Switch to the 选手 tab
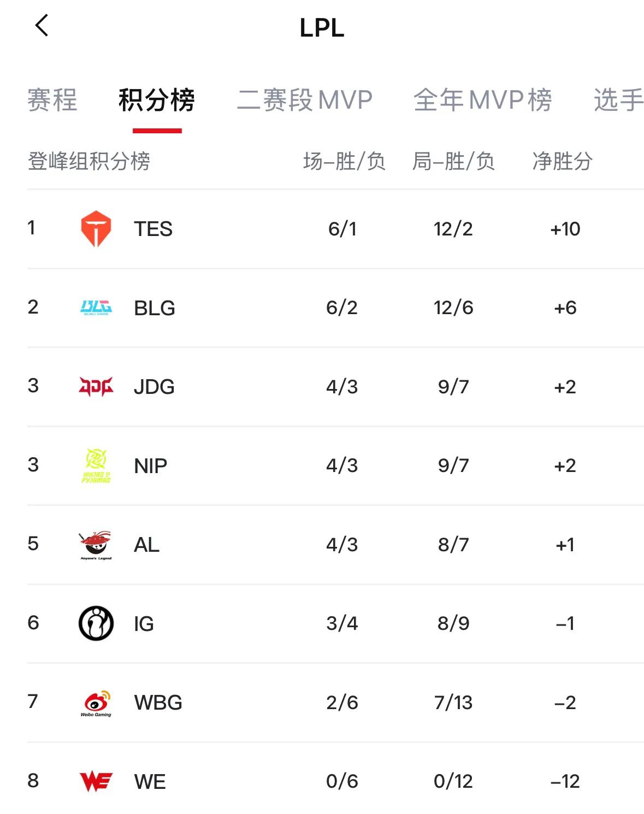Viewport: 644px width, 814px height. 618,101
